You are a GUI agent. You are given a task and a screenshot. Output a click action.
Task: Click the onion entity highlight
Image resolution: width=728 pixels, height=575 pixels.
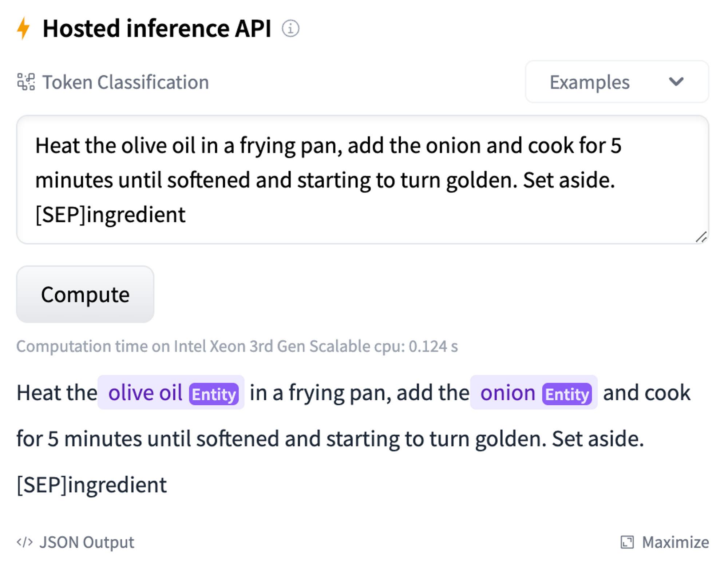[x=534, y=392]
